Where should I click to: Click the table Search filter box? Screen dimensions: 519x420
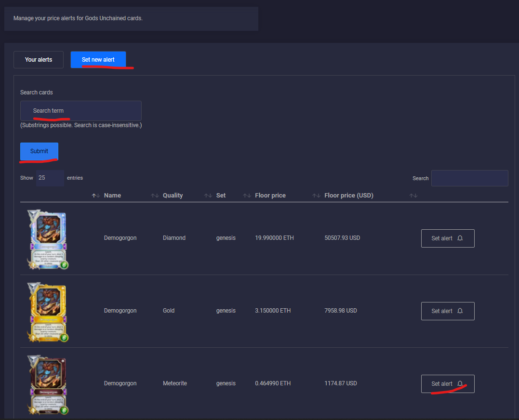pos(469,178)
